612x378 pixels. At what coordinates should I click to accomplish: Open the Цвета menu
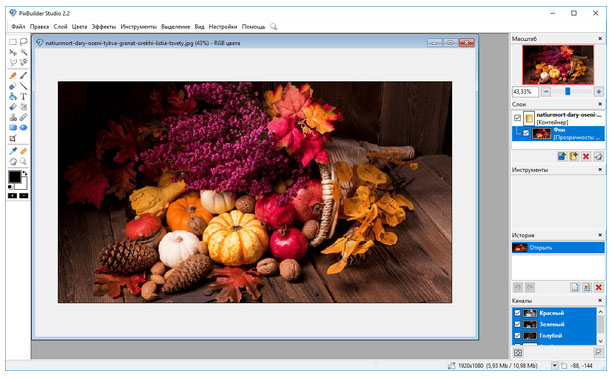click(79, 27)
